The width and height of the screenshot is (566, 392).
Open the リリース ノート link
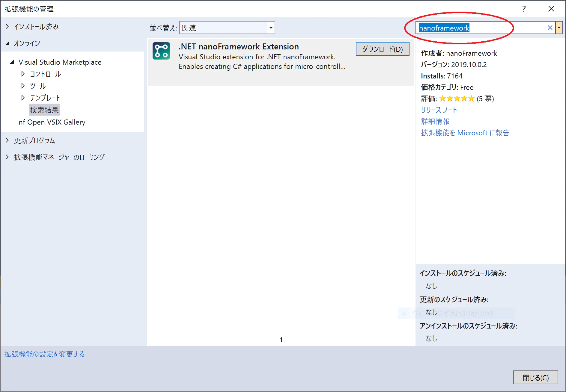(439, 110)
